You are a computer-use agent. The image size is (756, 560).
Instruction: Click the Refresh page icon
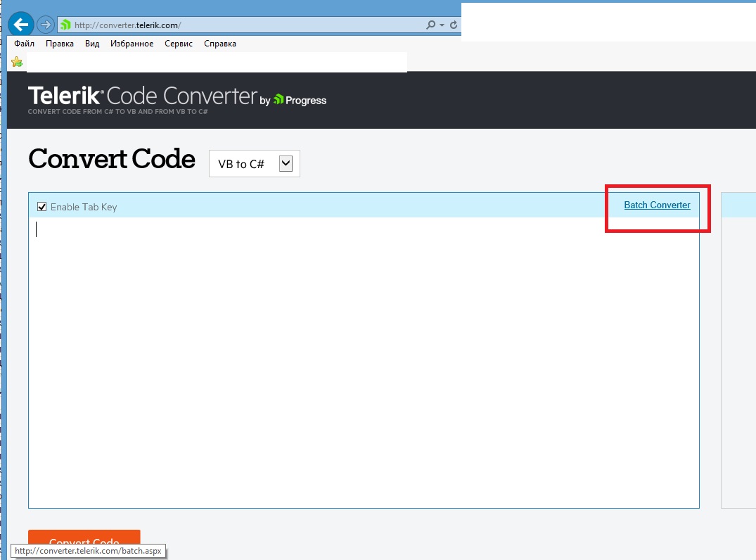coord(453,25)
